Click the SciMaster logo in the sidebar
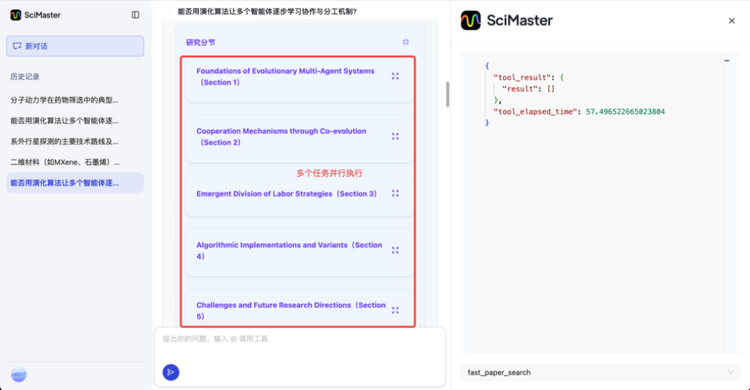Screen dimensions: 750x390 (16, 15)
